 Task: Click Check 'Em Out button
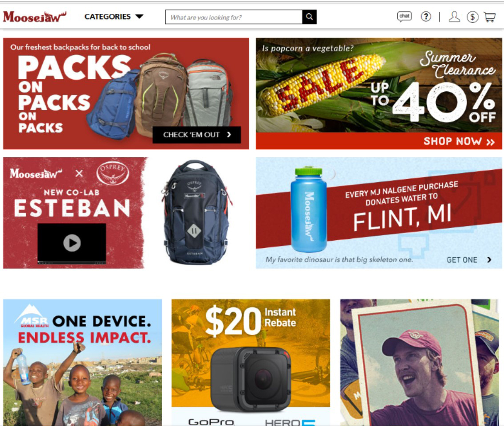(x=197, y=135)
